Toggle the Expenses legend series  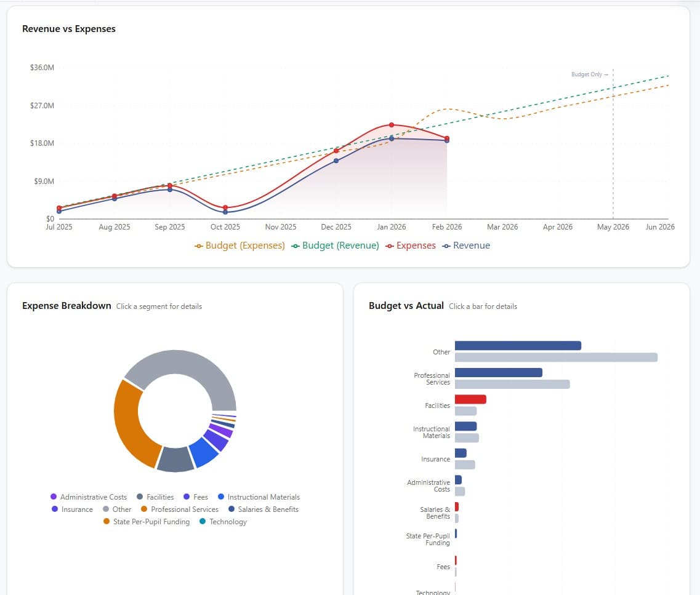pyautogui.click(x=411, y=246)
